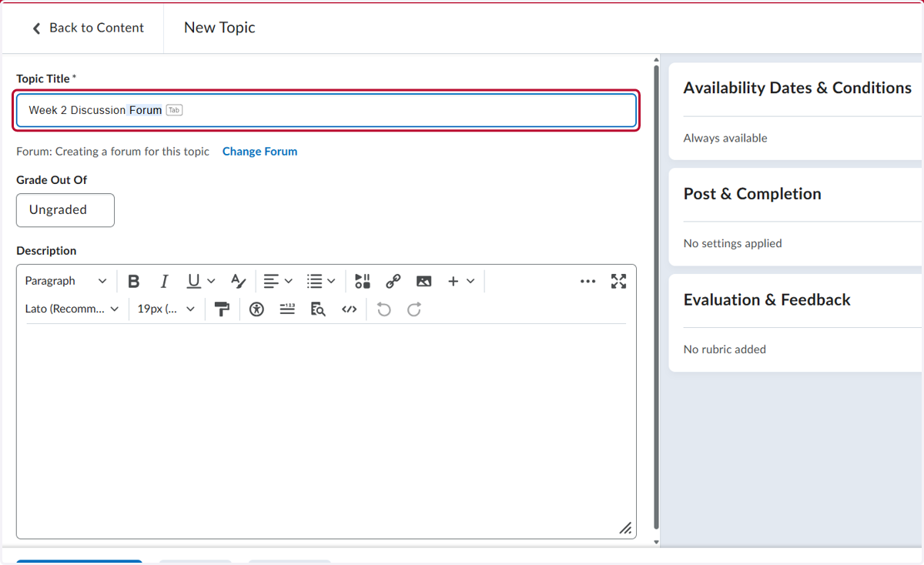The image size is (924, 565).
Task: Click the Insert Stuff icon
Action: point(363,281)
